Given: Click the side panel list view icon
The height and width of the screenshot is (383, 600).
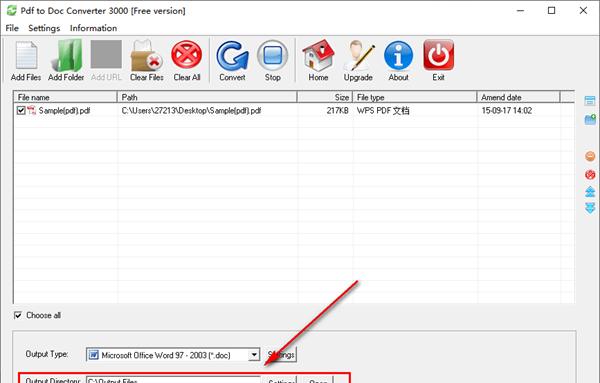Looking at the screenshot, I should click(590, 101).
